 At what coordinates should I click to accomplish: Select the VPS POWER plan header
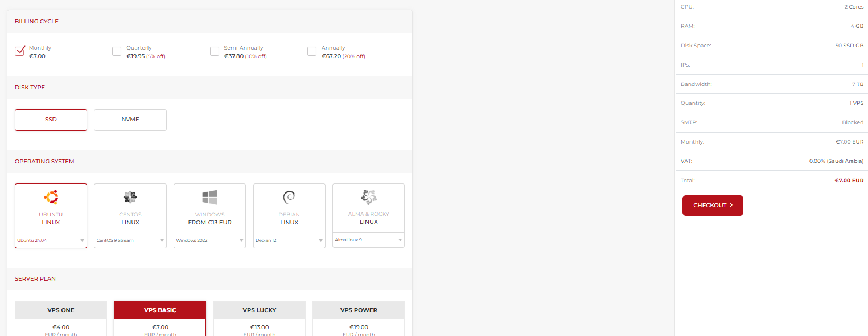click(x=359, y=310)
